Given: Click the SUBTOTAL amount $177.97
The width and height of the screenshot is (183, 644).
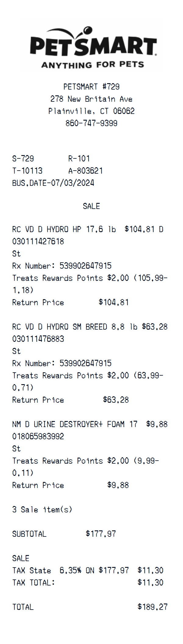Looking at the screenshot, I should coord(101,534).
